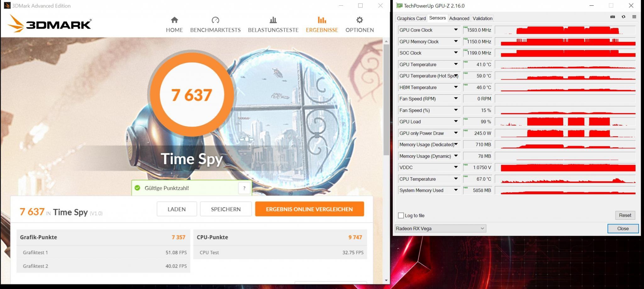Take GPU-Z screenshot with camera icon
This screenshot has width=644, height=289.
tap(613, 17)
